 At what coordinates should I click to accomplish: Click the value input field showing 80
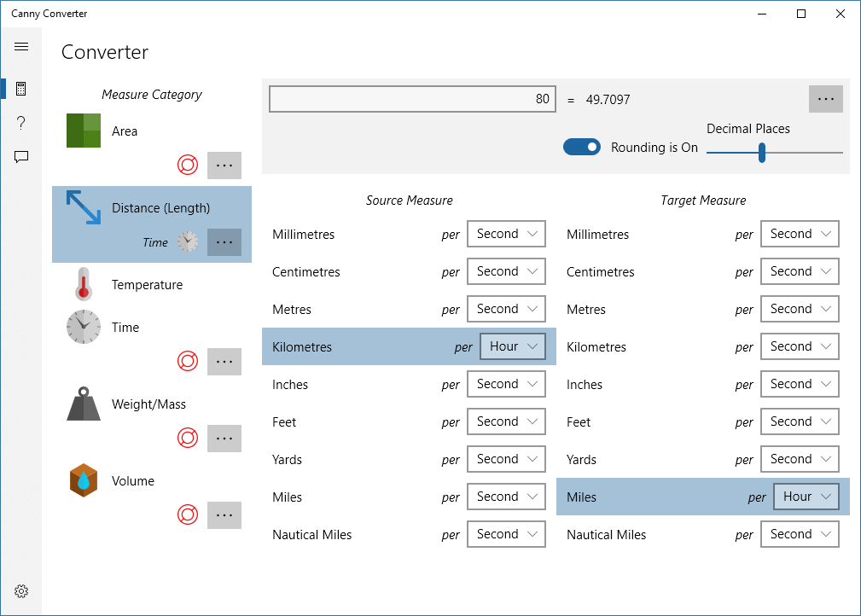click(413, 99)
